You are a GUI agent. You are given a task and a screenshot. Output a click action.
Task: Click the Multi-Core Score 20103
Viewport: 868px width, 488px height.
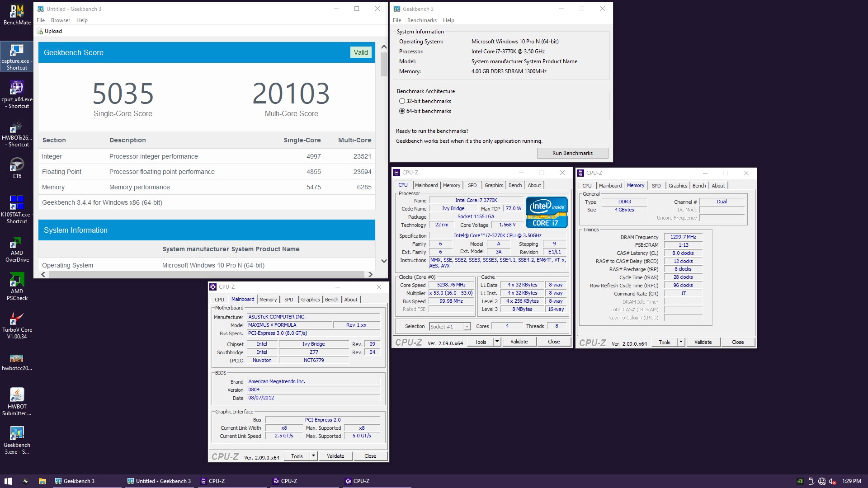[x=291, y=94]
